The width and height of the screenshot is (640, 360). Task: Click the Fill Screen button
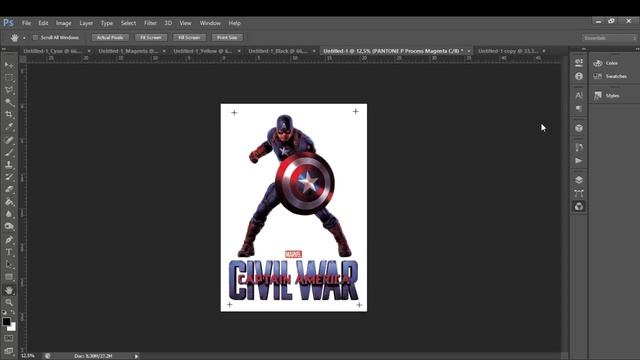[189, 38]
